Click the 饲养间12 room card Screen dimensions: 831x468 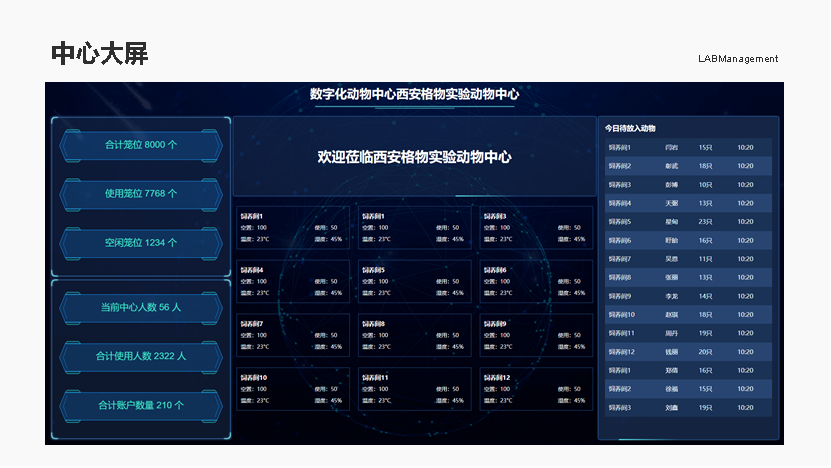[535, 389]
